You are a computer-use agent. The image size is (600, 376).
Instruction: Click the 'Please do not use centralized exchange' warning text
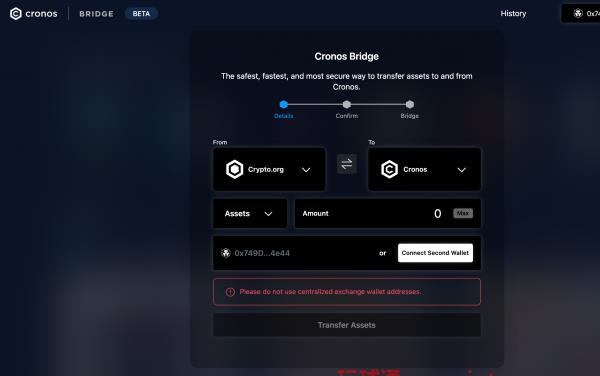coord(330,291)
